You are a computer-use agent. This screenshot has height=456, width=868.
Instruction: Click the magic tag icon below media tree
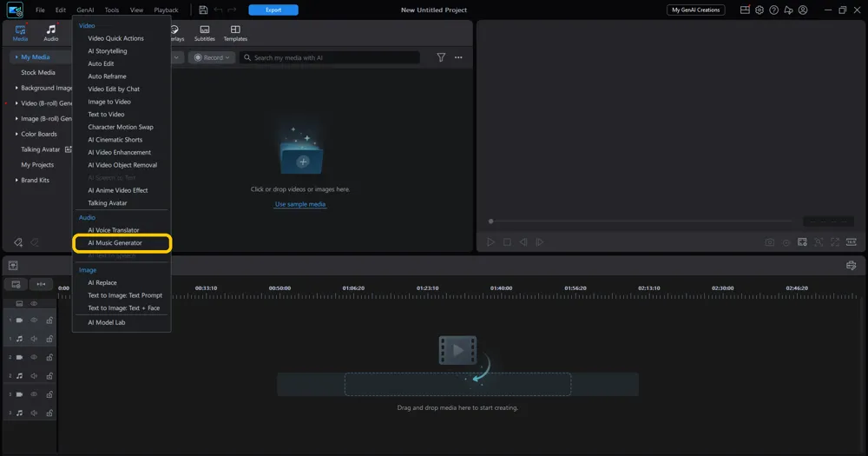click(x=18, y=242)
